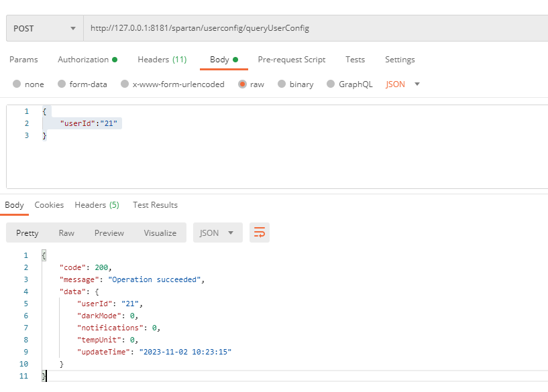The width and height of the screenshot is (548, 392).
Task: Switch response view to Raw
Action: (x=66, y=233)
